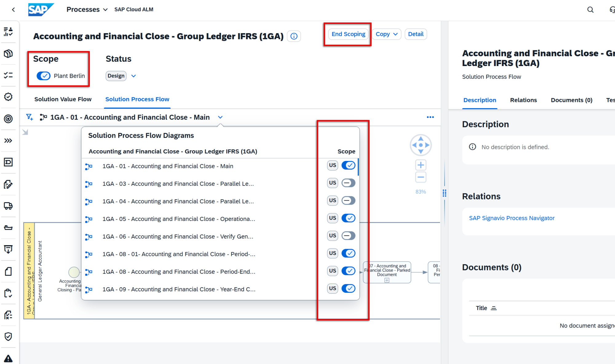Enable scope for 1GA - 03 diagram
615x364 pixels.
click(x=348, y=183)
